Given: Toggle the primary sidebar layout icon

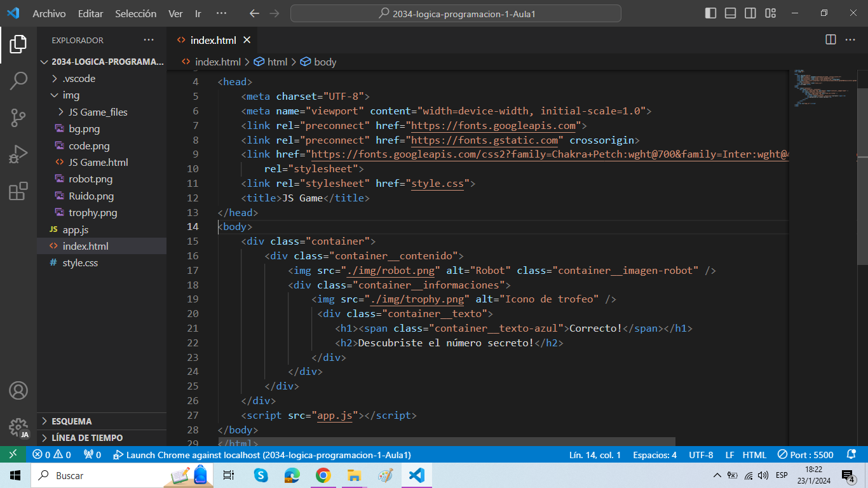Looking at the screenshot, I should pos(711,13).
